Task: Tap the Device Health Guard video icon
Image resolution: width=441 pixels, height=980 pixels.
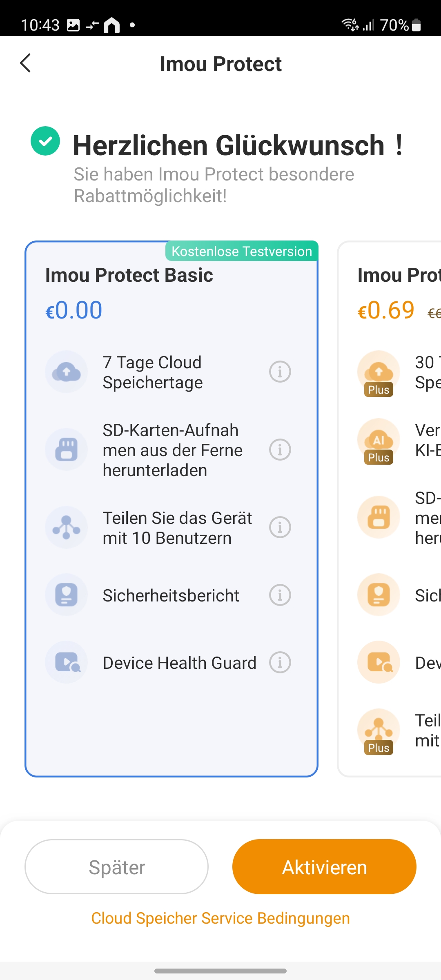Action: coord(66,662)
